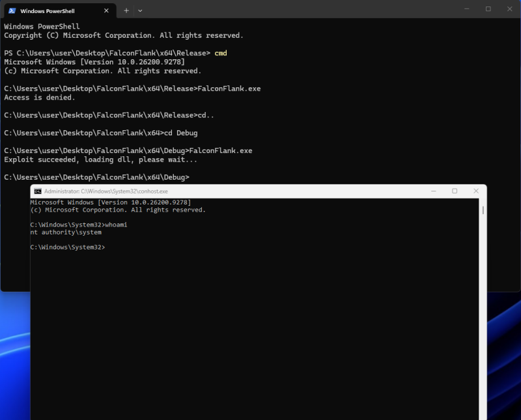Click the PowerShell copyright Microsoft Corporation line
This screenshot has height=420, width=521.
pos(124,36)
